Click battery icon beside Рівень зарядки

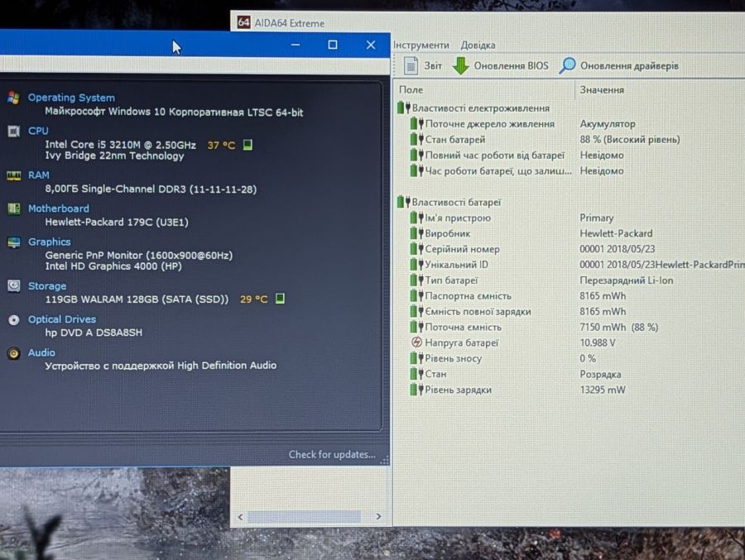tap(416, 390)
